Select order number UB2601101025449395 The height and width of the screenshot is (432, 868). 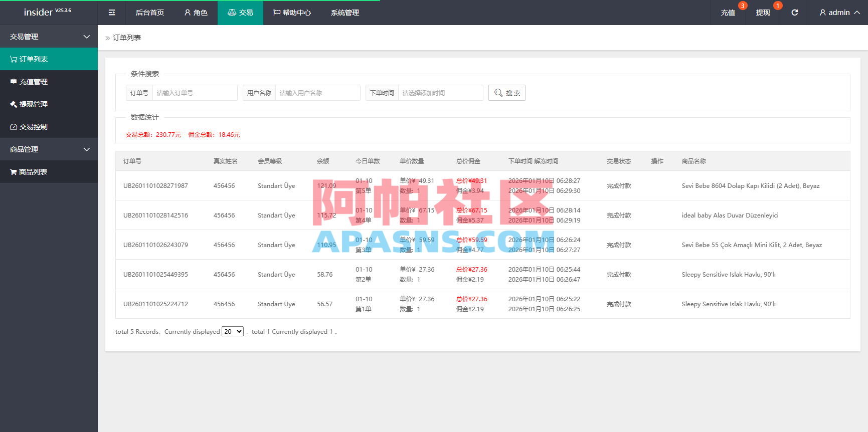155,274
